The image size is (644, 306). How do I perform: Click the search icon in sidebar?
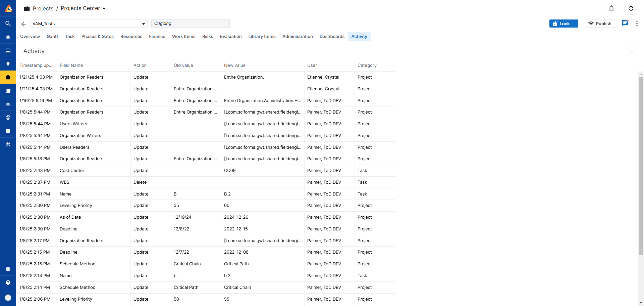tap(8, 24)
